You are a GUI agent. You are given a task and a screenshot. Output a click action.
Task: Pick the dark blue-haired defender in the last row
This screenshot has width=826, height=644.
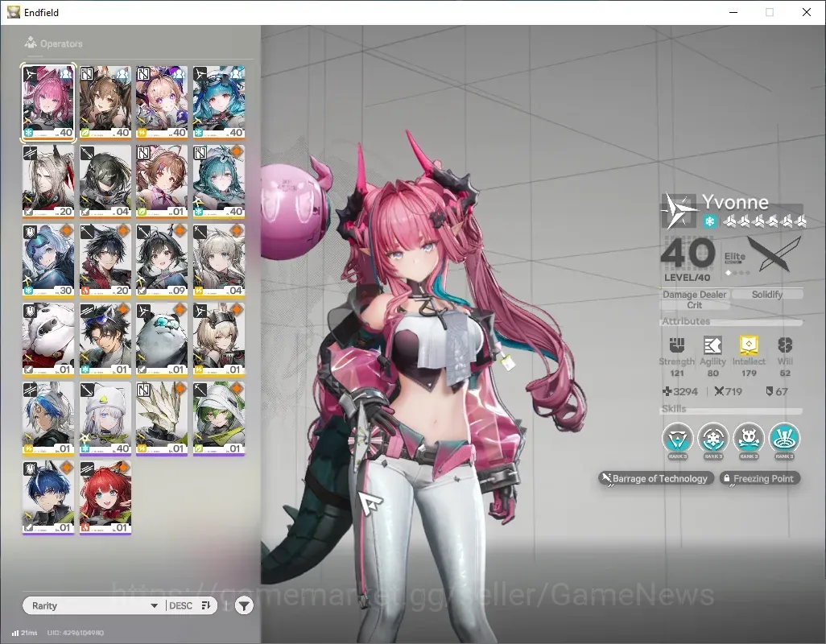48,497
